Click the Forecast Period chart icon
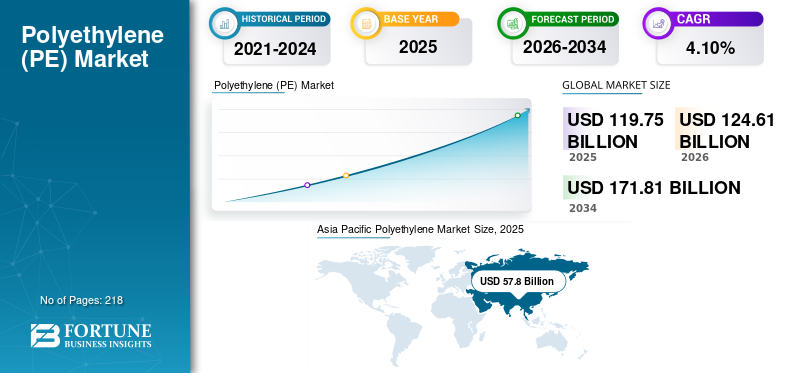The width and height of the screenshot is (800, 374). point(513,23)
